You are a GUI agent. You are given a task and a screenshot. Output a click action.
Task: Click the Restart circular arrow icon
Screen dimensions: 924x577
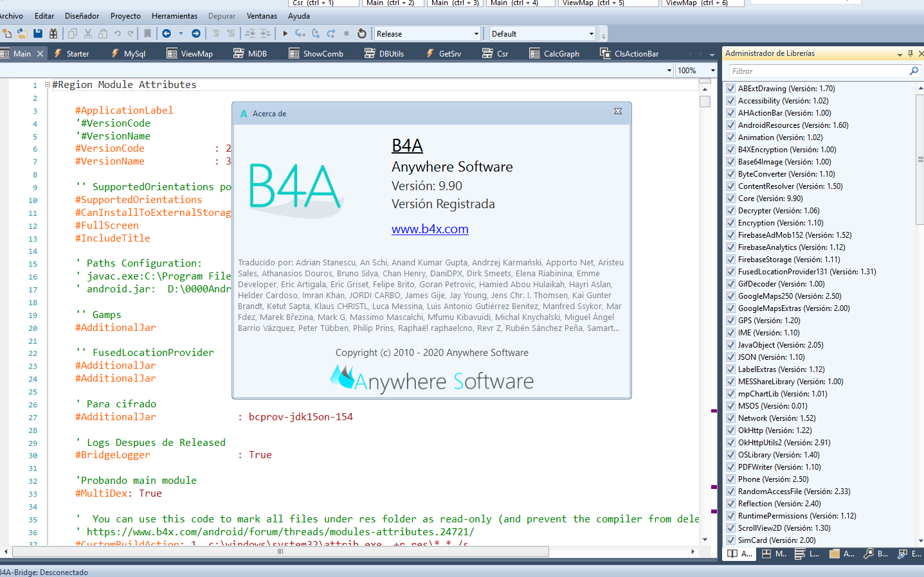coord(362,33)
